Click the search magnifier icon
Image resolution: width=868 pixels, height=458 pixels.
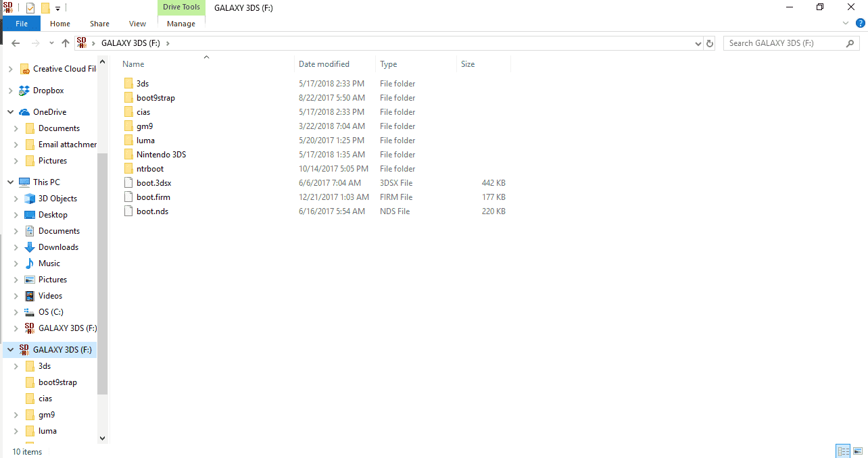(850, 43)
